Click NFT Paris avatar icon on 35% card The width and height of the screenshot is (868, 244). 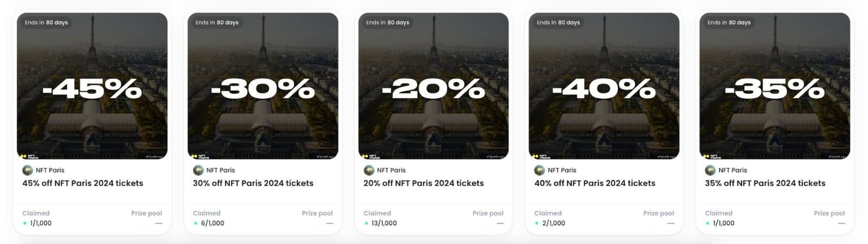710,170
